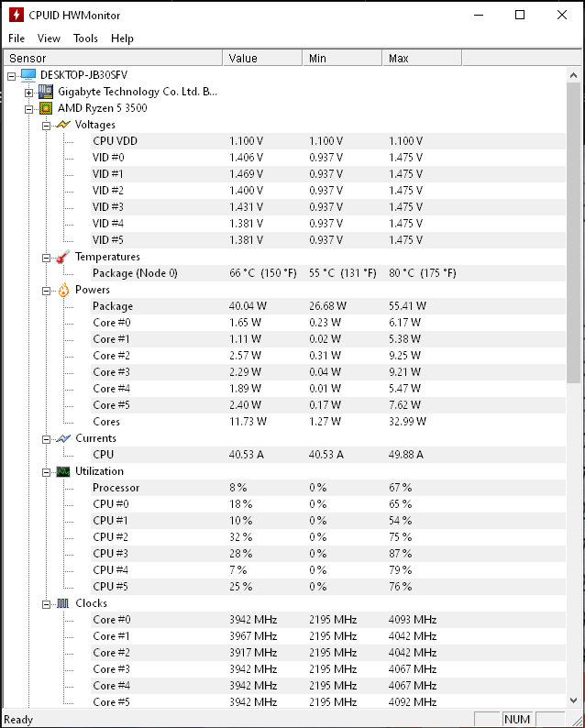Click the Voltages lightning bolt icon
This screenshot has height=728, width=585.
click(x=62, y=125)
